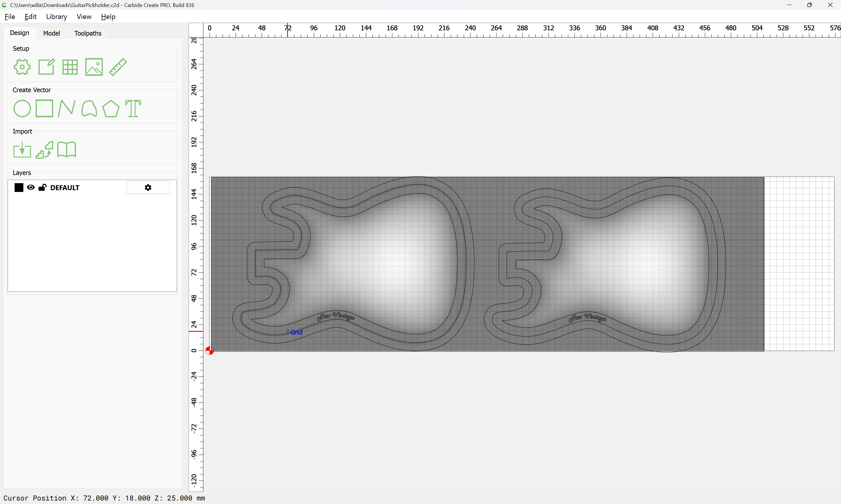
Task: Click the import file icon
Action: 22,150
